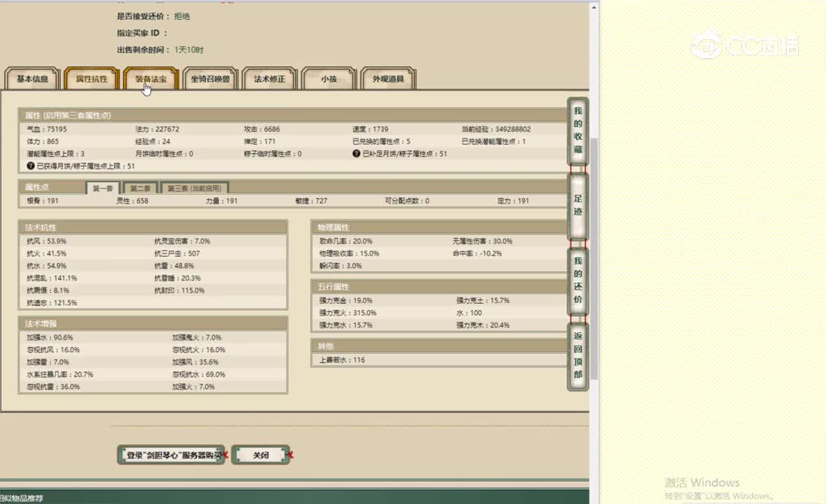This screenshot has height=504, width=826.
Task: Open the 法术修正 tab
Action: pyautogui.click(x=269, y=79)
